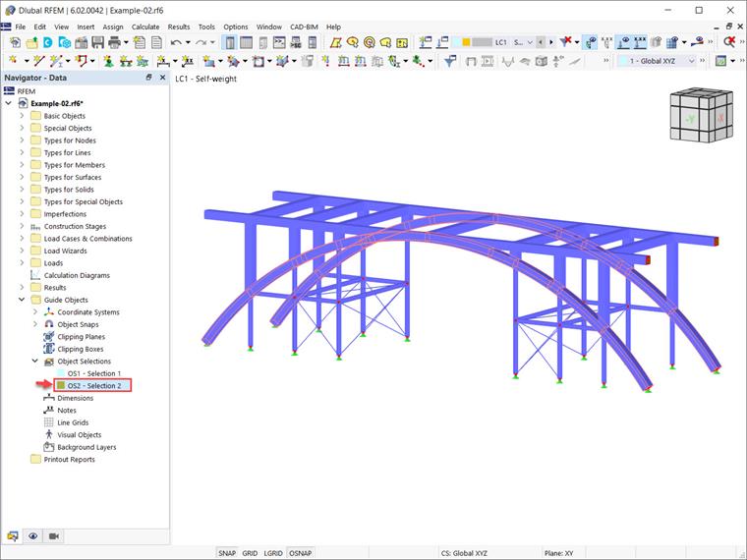
Task: Click the Redo arrow icon
Action: [201, 42]
